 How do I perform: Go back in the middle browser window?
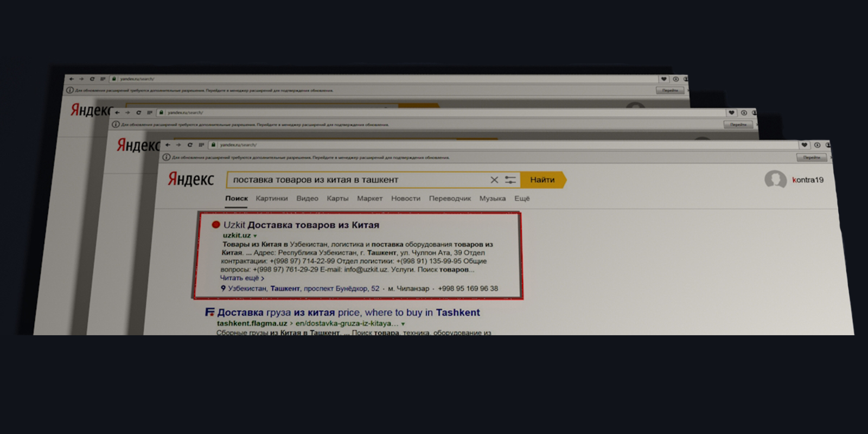click(x=117, y=113)
